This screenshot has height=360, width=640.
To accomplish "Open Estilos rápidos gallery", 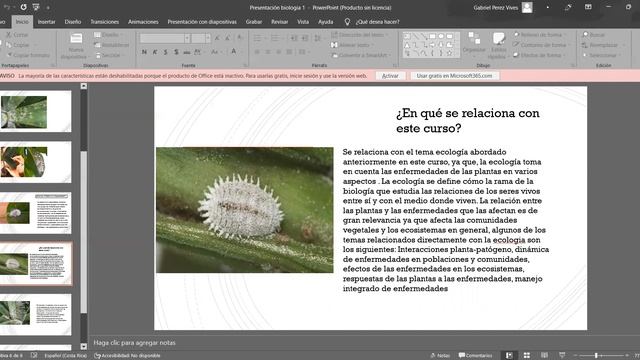I will pyautogui.click(x=498, y=45).
